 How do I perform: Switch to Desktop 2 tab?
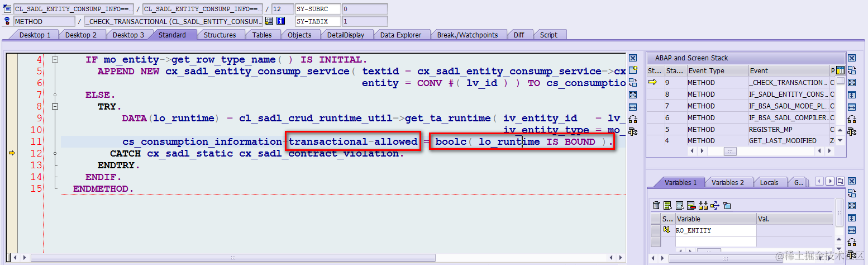(x=81, y=35)
